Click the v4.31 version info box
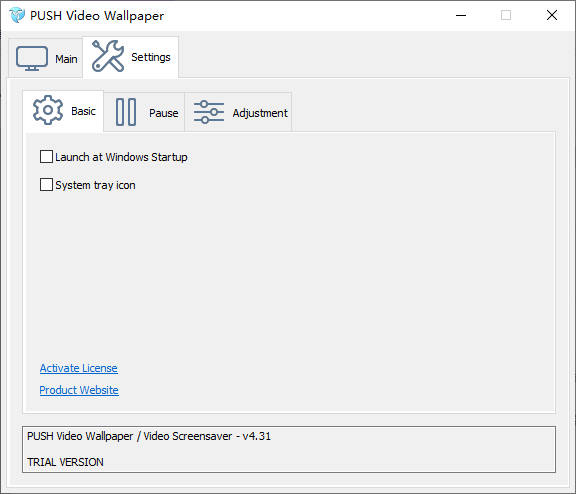576x494 pixels. coord(289,449)
